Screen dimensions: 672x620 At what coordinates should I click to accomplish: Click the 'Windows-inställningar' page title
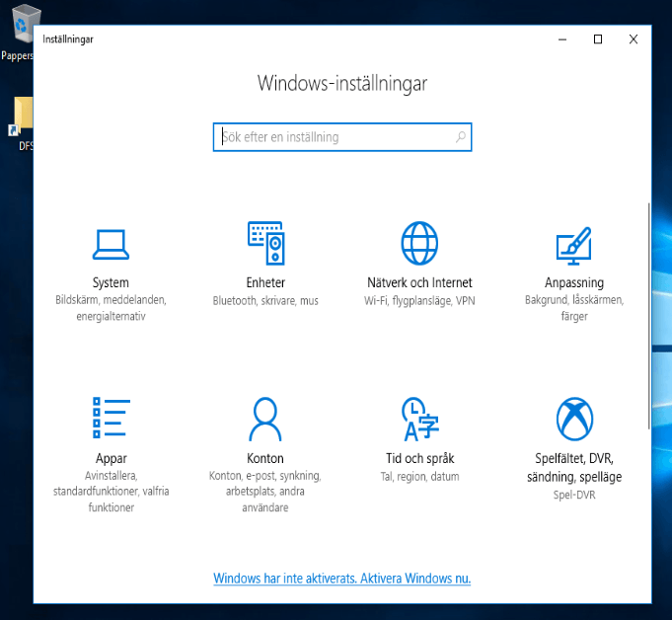click(x=342, y=84)
